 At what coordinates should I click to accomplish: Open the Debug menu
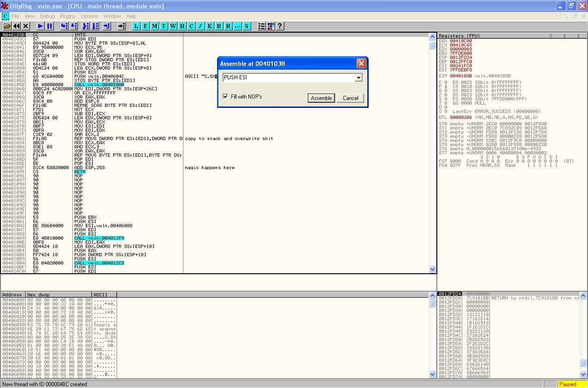tap(47, 16)
